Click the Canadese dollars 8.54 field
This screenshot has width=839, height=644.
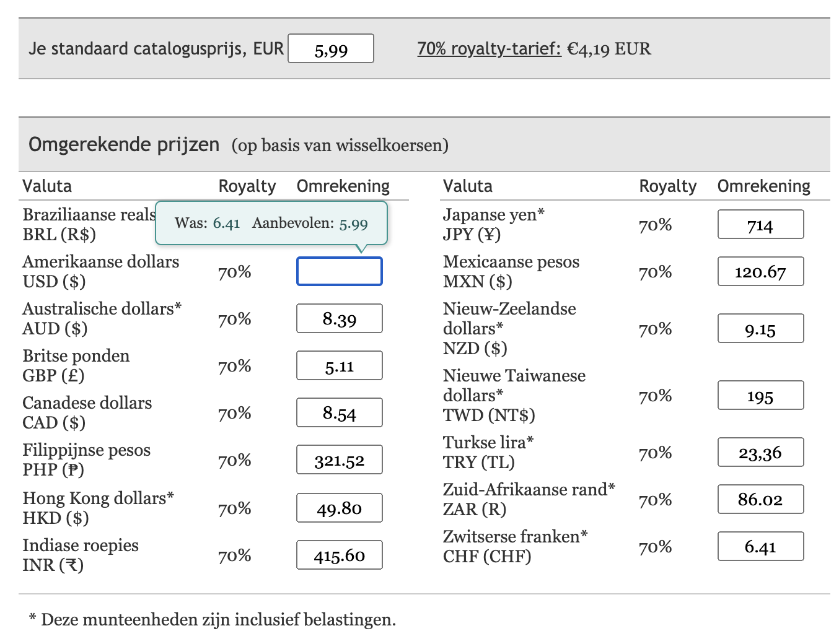click(x=339, y=412)
